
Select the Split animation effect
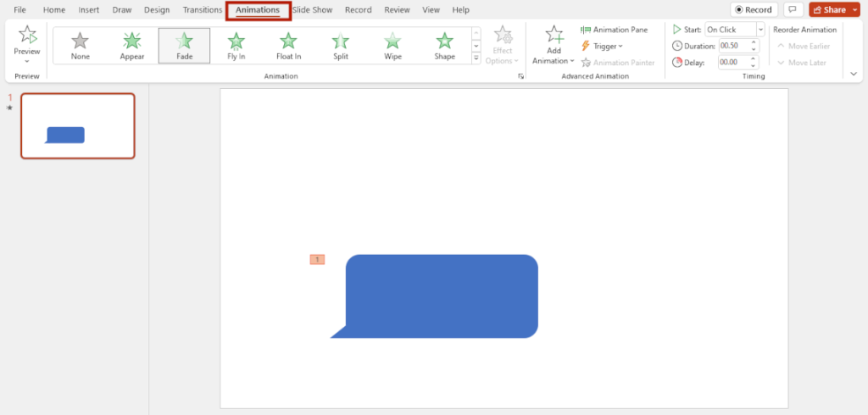click(340, 45)
